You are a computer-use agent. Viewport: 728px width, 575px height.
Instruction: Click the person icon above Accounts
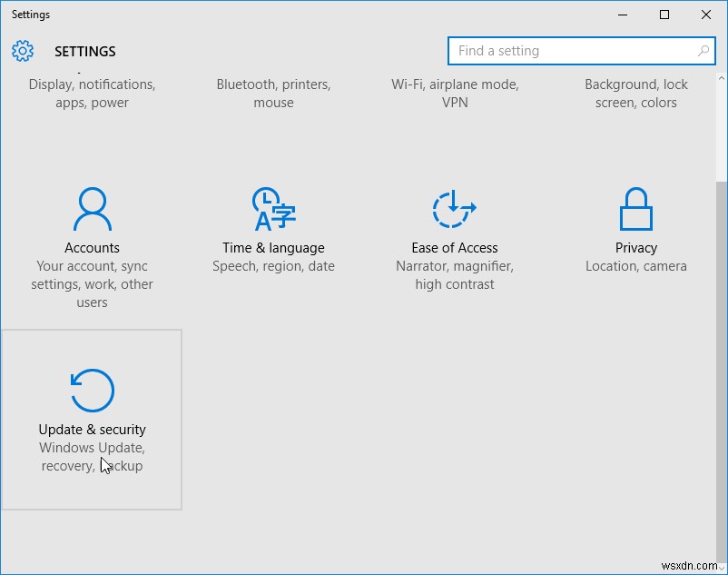pyautogui.click(x=91, y=209)
